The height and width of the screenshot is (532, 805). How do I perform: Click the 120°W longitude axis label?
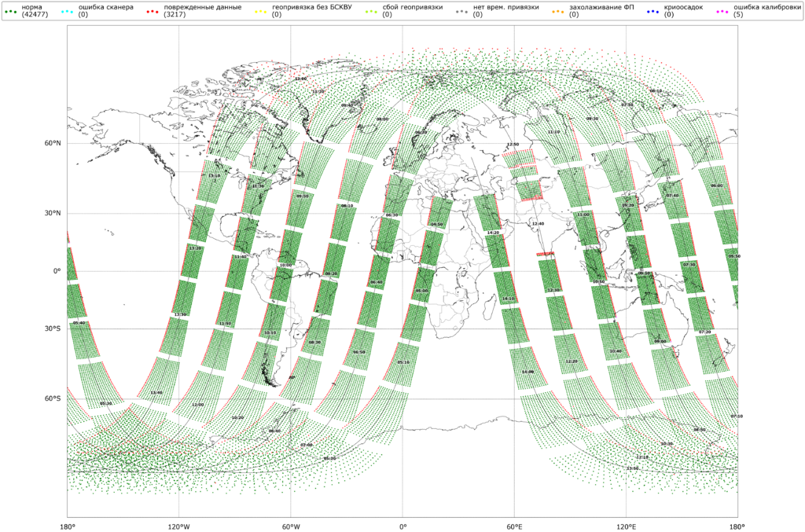(x=178, y=525)
